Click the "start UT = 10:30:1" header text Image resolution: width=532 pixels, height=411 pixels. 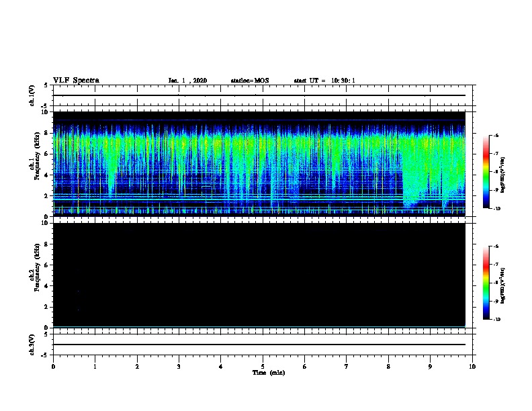(x=324, y=81)
